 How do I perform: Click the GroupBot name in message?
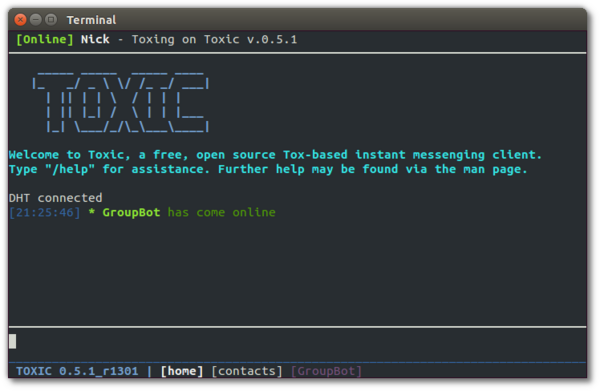click(x=131, y=213)
